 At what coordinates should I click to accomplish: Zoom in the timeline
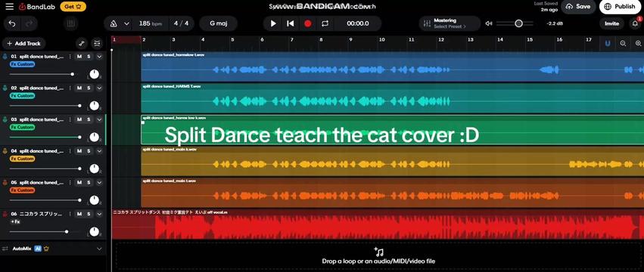638,43
